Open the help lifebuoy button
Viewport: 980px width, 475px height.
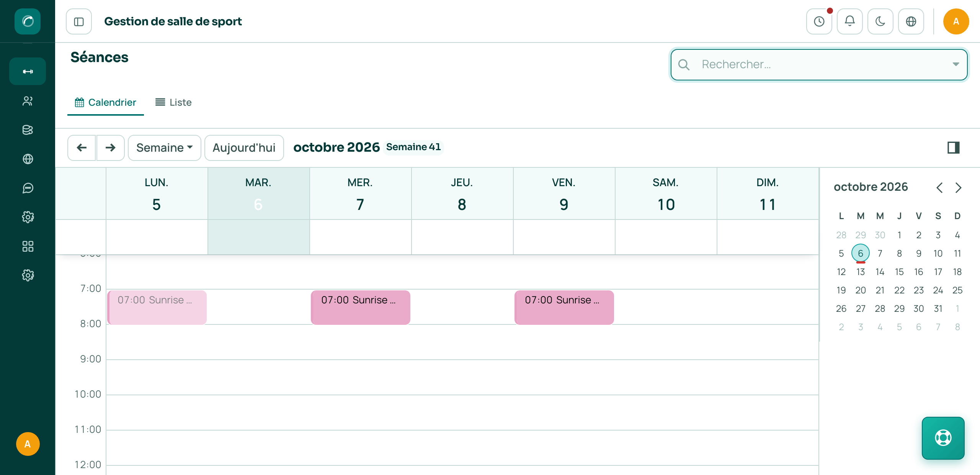[943, 438]
